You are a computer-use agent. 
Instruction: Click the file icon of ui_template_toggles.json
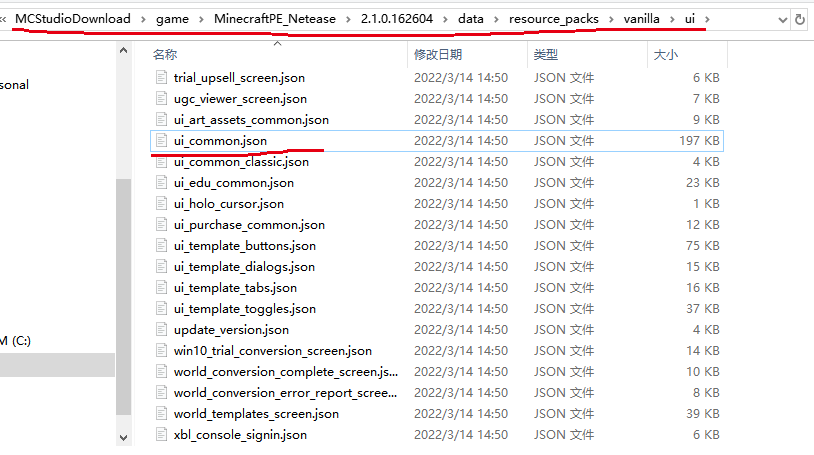coord(161,309)
